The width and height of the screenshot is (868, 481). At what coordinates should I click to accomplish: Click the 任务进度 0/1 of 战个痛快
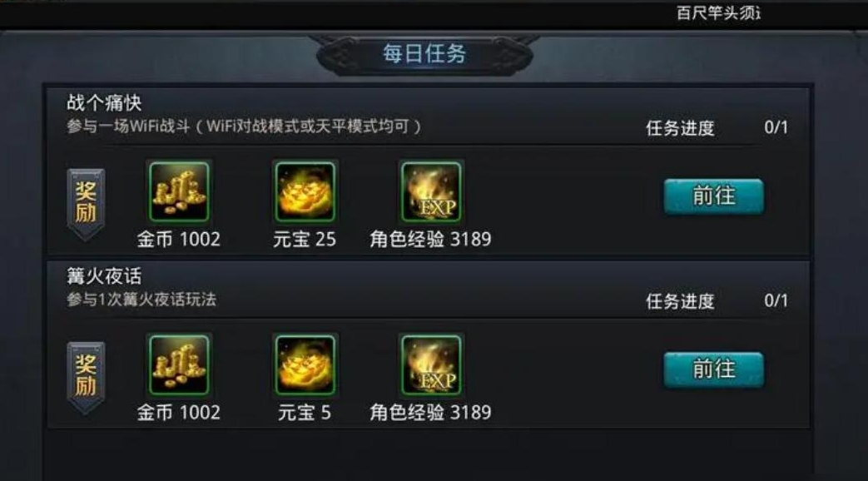pyautogui.click(x=717, y=128)
